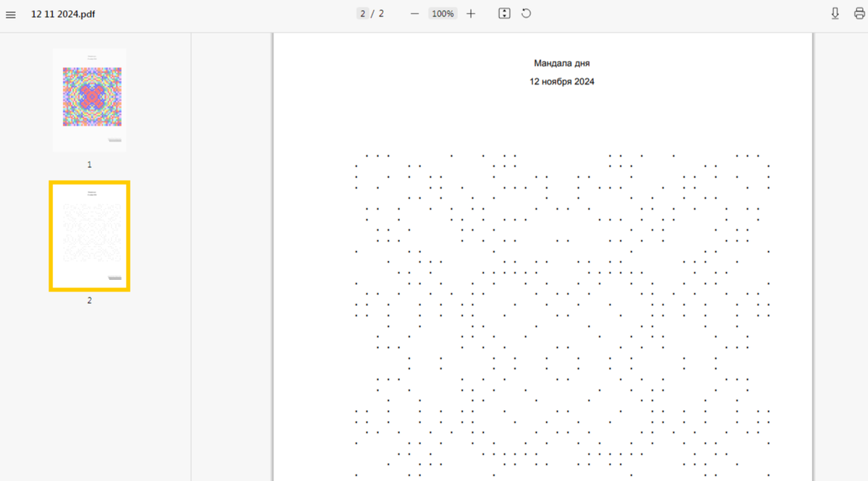Viewport: 868px width, 481px height.
Task: Print the document with the printer icon
Action: pyautogui.click(x=859, y=14)
